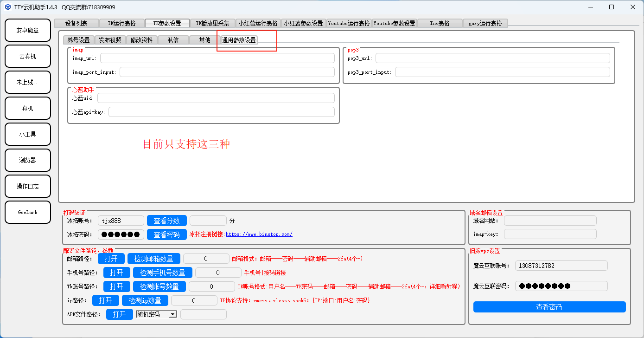Go to the 发布视频 sub-tab

pos(110,40)
